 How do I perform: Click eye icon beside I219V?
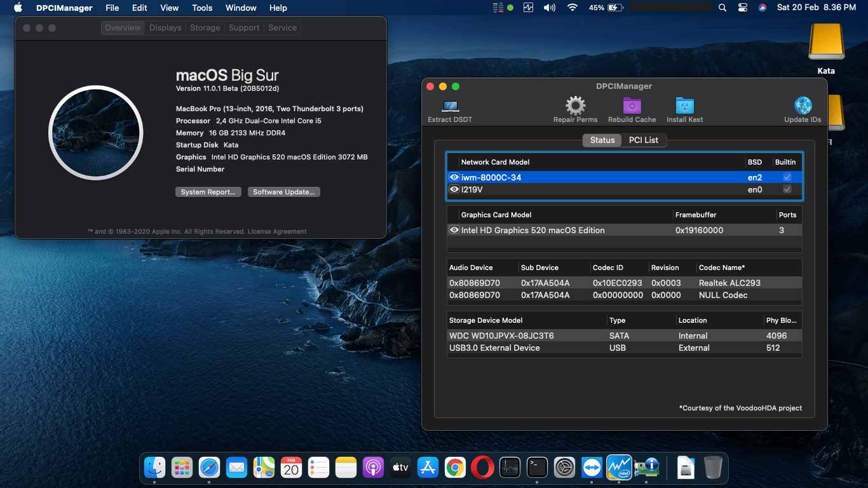pos(454,189)
